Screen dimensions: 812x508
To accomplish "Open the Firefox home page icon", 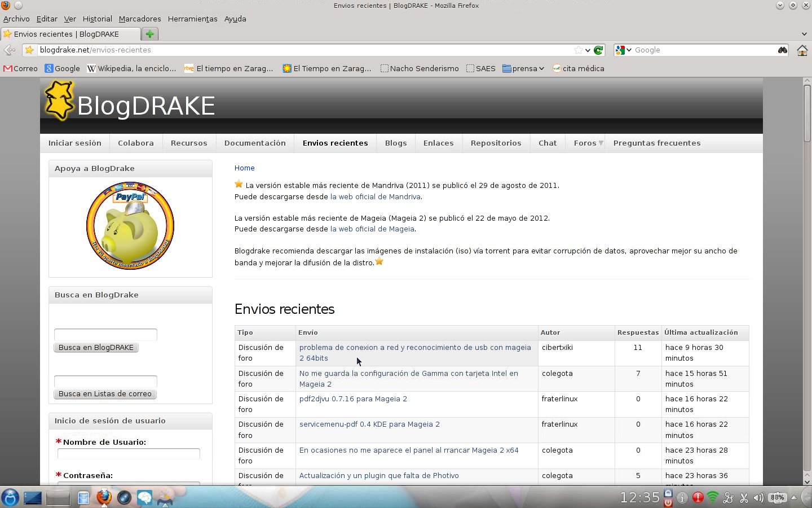I will click(802, 50).
